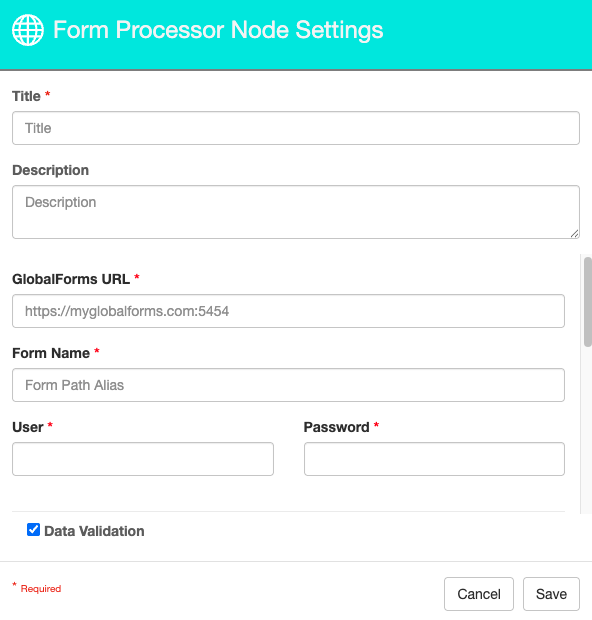This screenshot has width=592, height=620.
Task: Uncheck the Data Validation checkbox
Action: point(33,530)
